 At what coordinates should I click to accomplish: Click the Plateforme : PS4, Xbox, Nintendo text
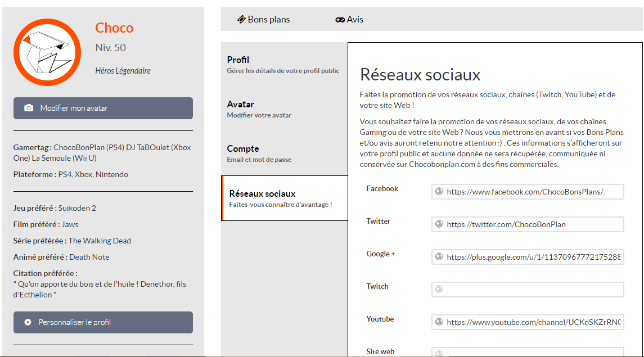coord(71,174)
